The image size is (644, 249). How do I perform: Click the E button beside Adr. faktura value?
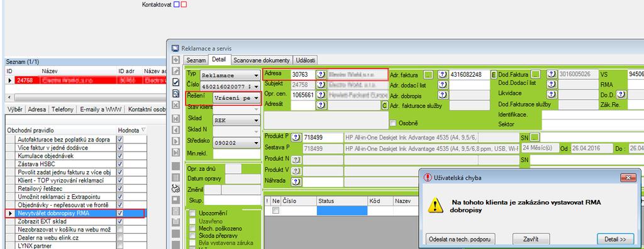pos(494,75)
